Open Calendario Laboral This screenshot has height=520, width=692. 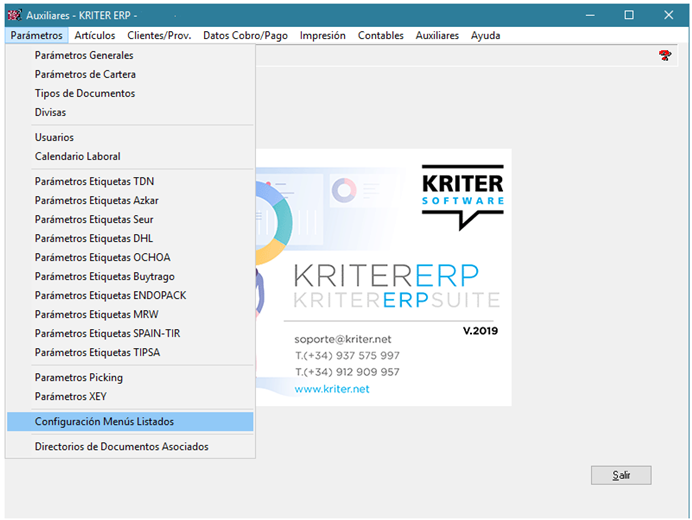coord(130,156)
